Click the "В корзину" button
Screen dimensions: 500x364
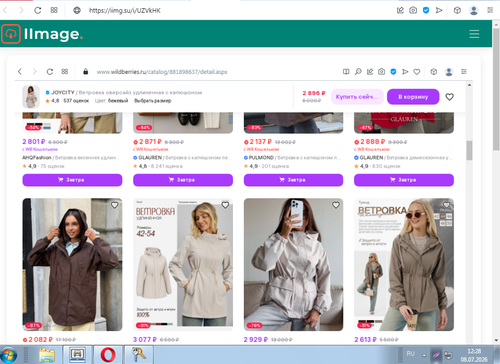click(413, 97)
